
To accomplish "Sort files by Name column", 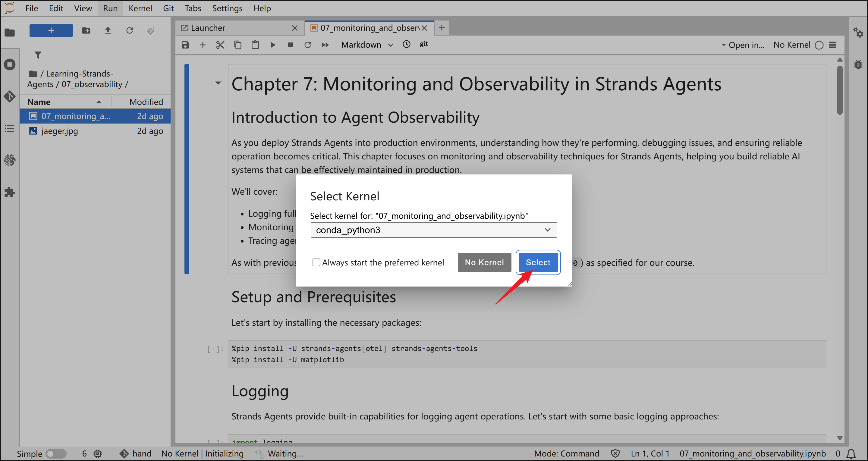I will pyautogui.click(x=65, y=102).
